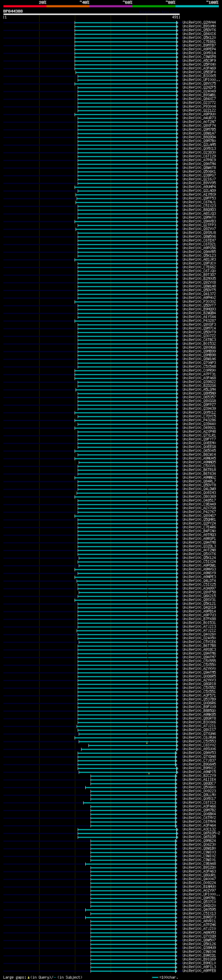Click the cyan ~100% identity legend segment

pos(197,6)
